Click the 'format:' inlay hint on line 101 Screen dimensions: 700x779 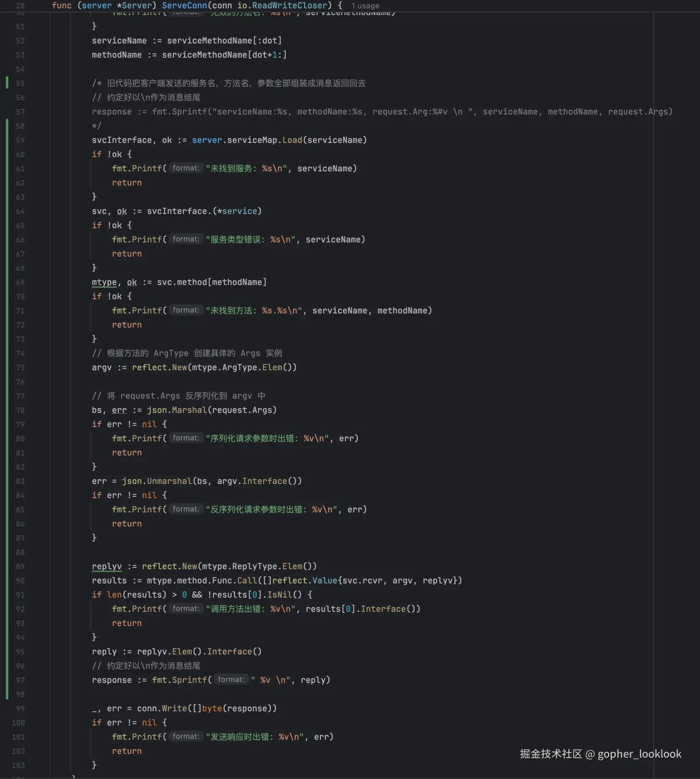[x=186, y=736]
